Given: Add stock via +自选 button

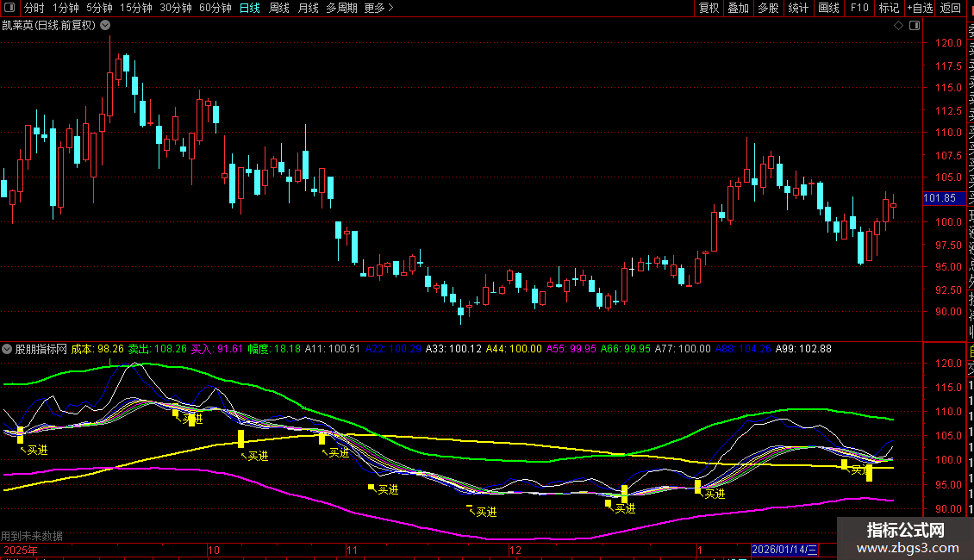Looking at the screenshot, I should point(920,8).
